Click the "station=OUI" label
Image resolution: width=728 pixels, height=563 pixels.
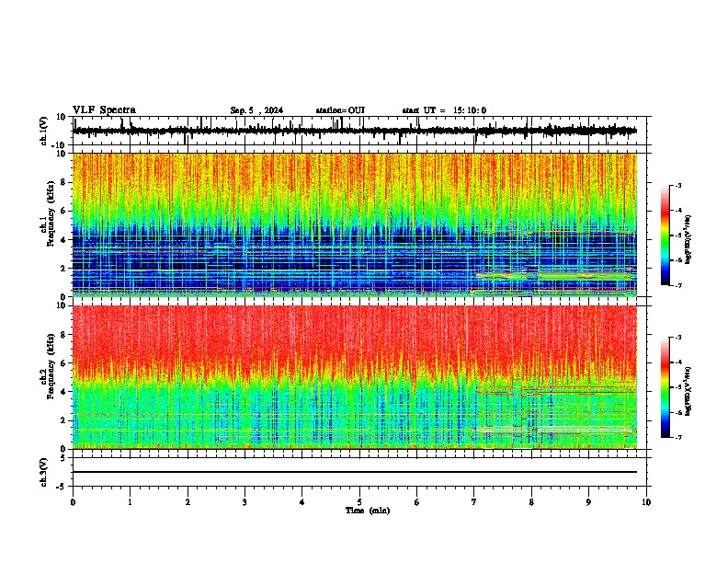tap(340, 110)
